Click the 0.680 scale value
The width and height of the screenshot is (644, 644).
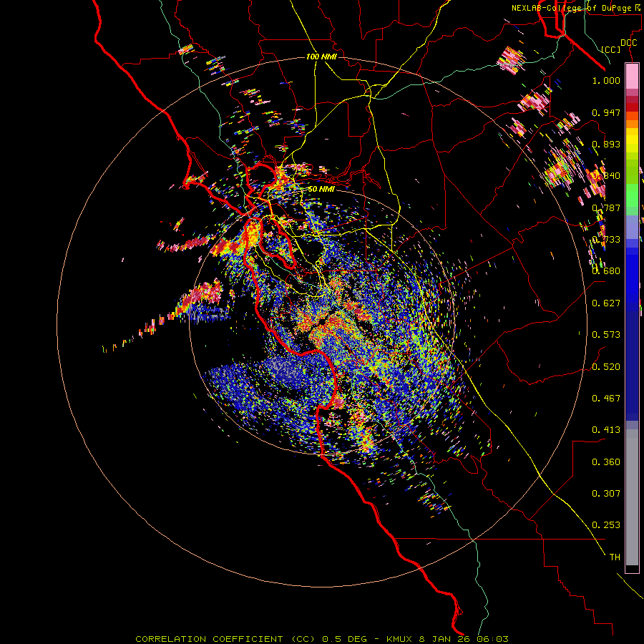coord(606,271)
